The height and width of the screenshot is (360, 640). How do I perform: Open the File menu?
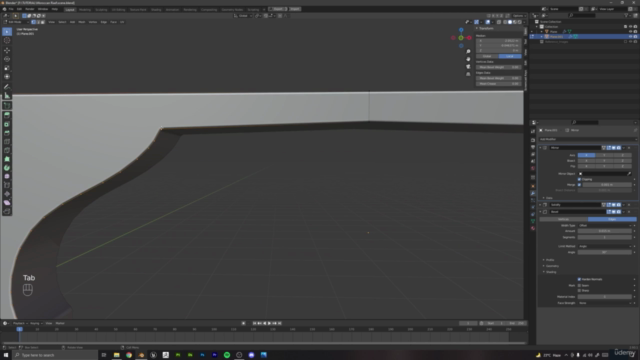[11, 9]
